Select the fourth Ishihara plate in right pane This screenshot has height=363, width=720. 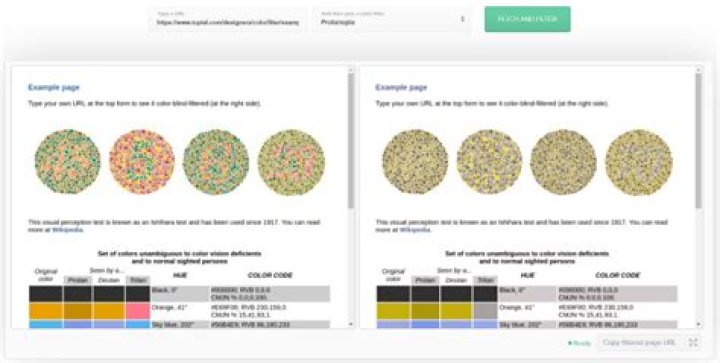(639, 162)
